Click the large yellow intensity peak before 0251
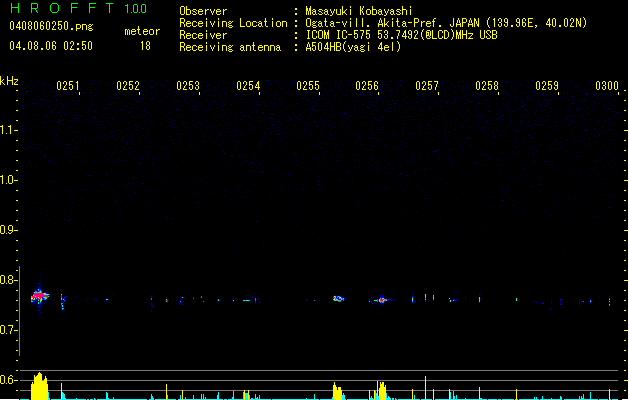629x400 pixels. [x=39, y=386]
